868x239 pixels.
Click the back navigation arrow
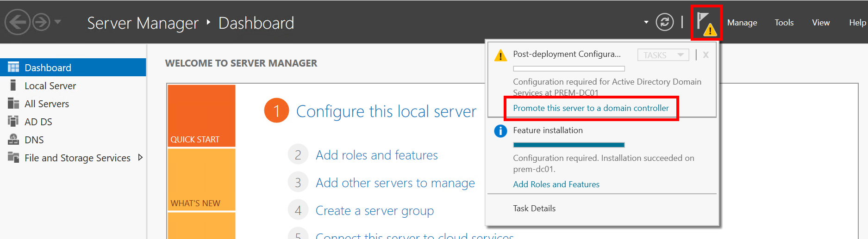[17, 22]
